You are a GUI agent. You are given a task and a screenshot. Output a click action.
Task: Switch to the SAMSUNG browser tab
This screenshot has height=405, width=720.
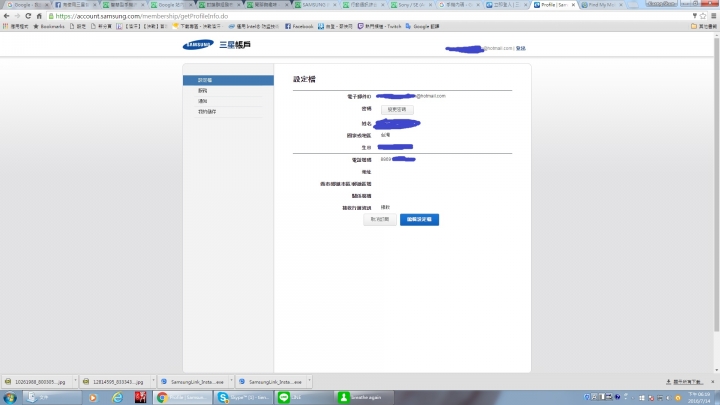[x=316, y=5]
